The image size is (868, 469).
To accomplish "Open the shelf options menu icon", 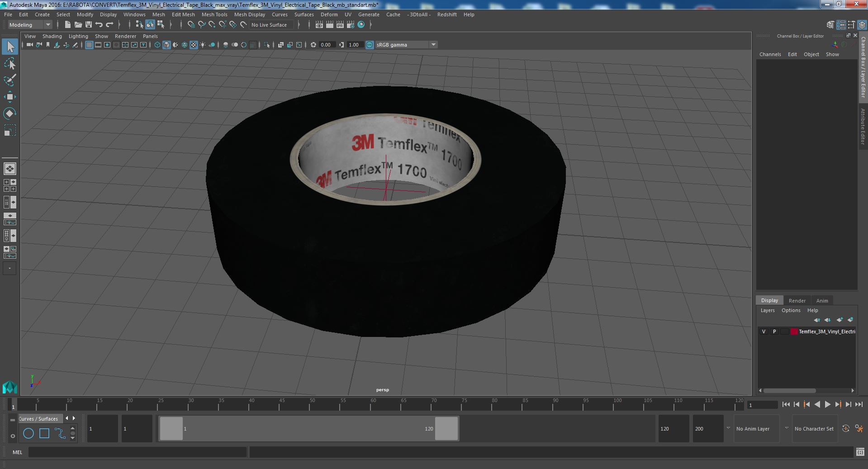I will [x=13, y=436].
